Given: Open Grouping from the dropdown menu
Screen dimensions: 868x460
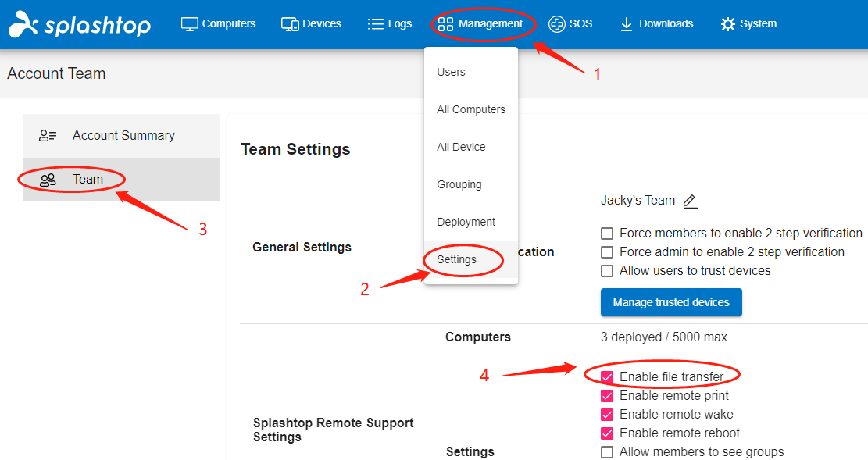Looking at the screenshot, I should (471, 185).
